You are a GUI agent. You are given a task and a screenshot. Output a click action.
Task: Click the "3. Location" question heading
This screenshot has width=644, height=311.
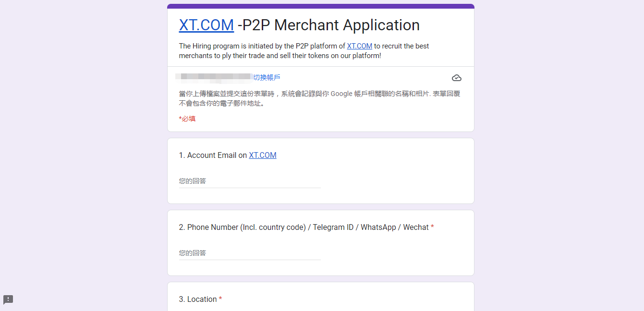click(198, 299)
